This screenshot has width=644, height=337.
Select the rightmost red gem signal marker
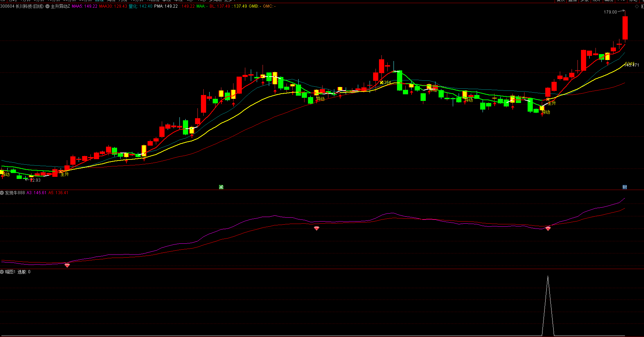[x=548, y=228]
